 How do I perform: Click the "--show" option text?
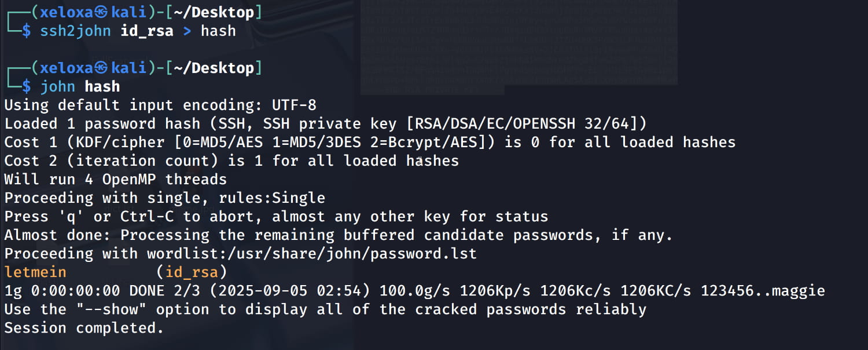pyautogui.click(x=116, y=309)
